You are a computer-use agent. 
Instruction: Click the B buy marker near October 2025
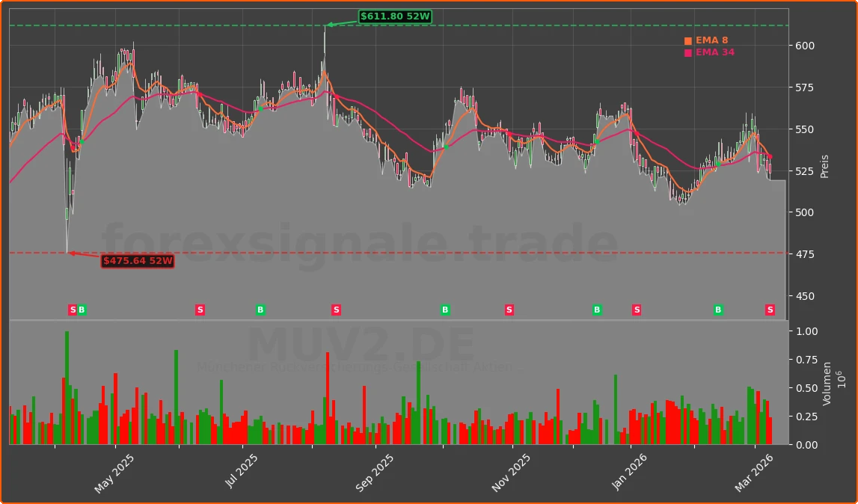click(x=444, y=309)
